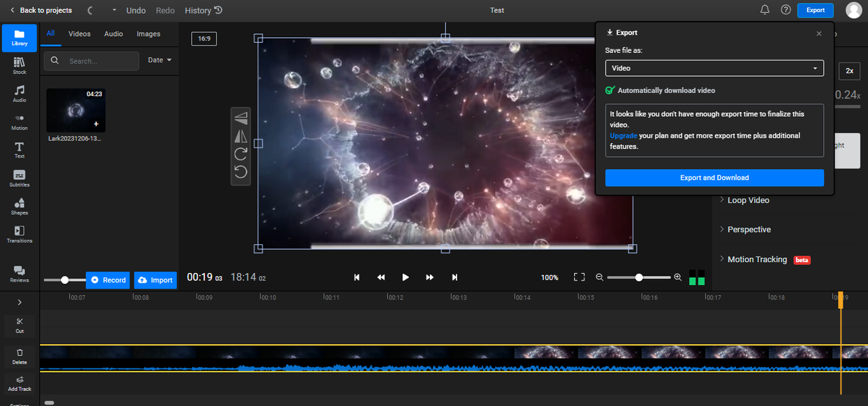This screenshot has height=406, width=868.
Task: Expand the Loop Video section
Action: [x=748, y=200]
